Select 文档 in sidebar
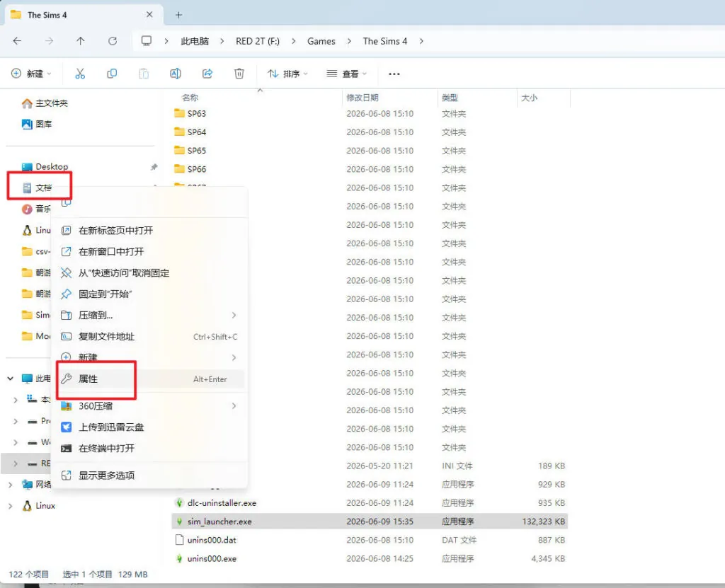The width and height of the screenshot is (725, 588). [37, 188]
